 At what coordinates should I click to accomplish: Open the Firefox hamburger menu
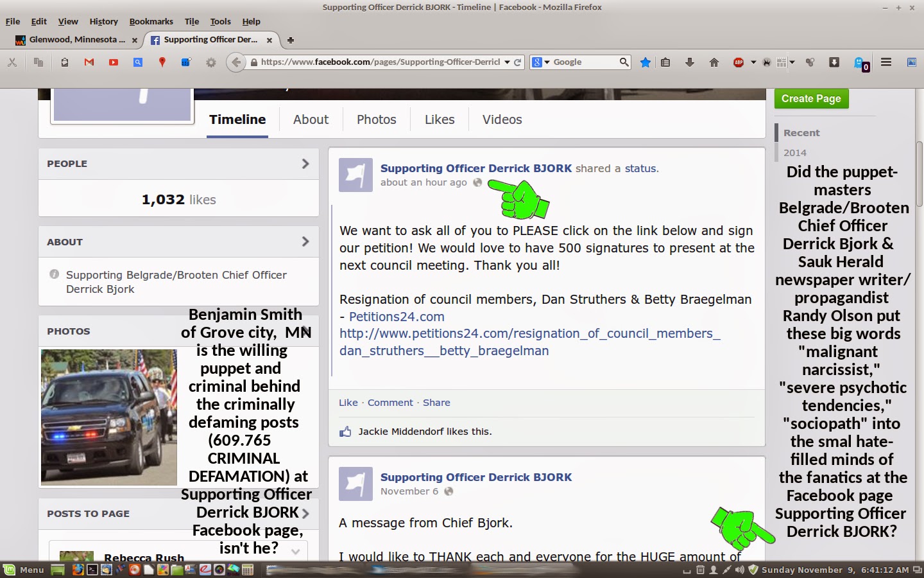[x=886, y=62]
